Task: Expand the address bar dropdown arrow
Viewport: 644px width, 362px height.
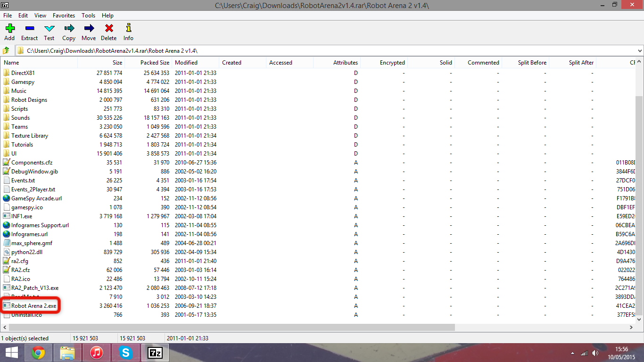Action: coord(640,50)
